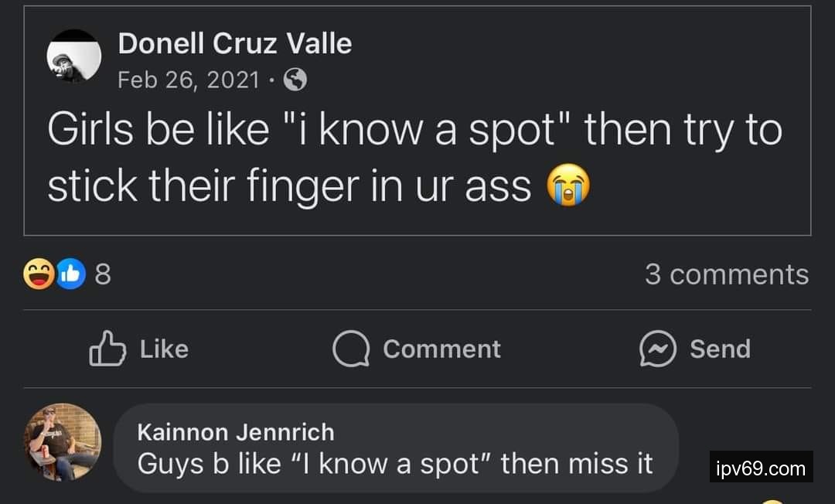
Task: Click the blue Like reaction badge
Action: coord(70,274)
